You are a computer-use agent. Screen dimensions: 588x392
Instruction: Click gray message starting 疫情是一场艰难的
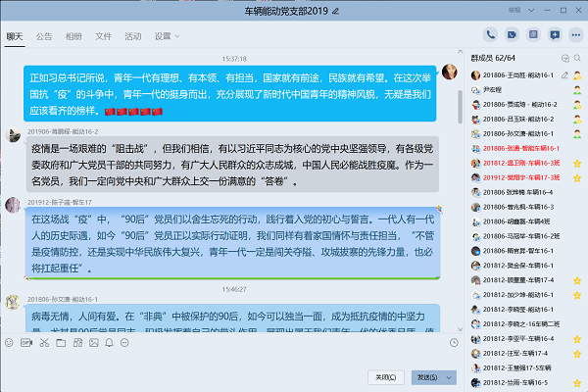coord(232,165)
